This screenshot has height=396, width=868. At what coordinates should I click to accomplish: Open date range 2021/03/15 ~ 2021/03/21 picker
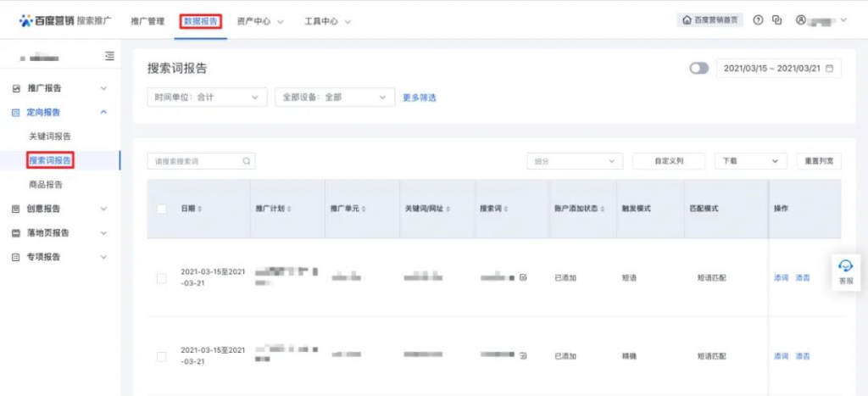(x=779, y=68)
